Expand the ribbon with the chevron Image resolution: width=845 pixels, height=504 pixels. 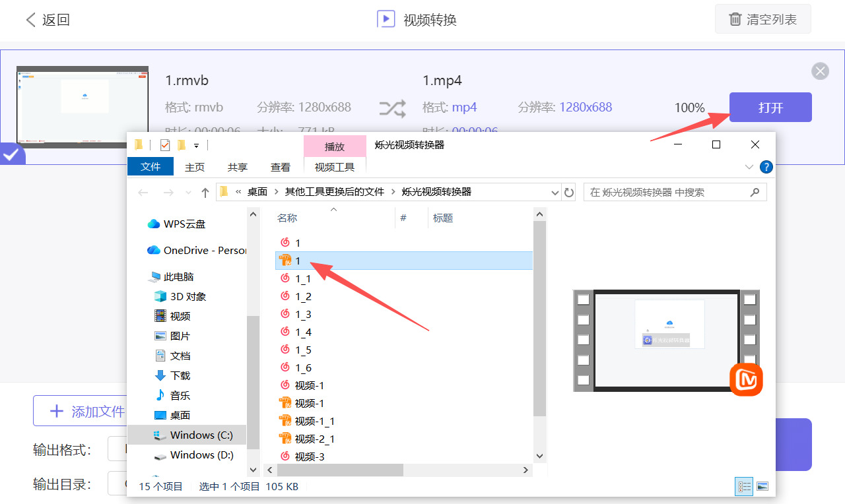[x=749, y=167]
